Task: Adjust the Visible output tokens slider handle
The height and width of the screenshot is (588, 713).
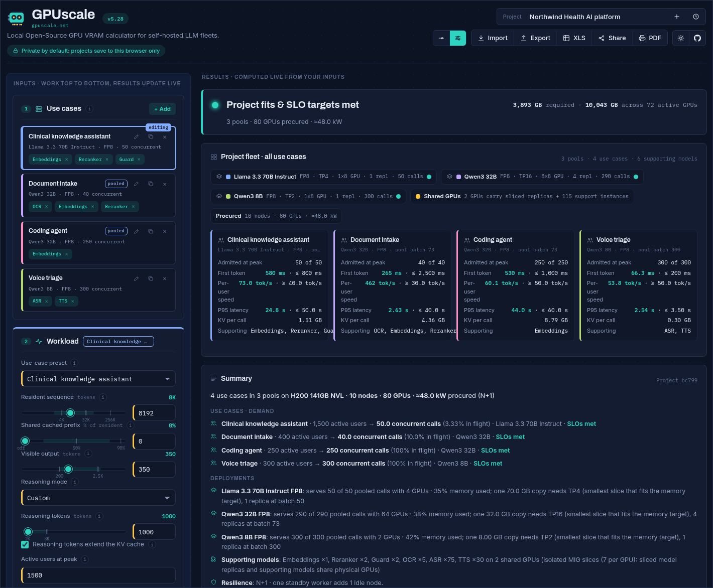Action: point(68,469)
